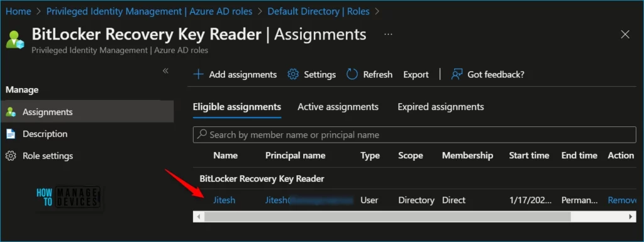Click Remove action for Jitesh
Screen dimensions: 644x242
click(x=622, y=200)
